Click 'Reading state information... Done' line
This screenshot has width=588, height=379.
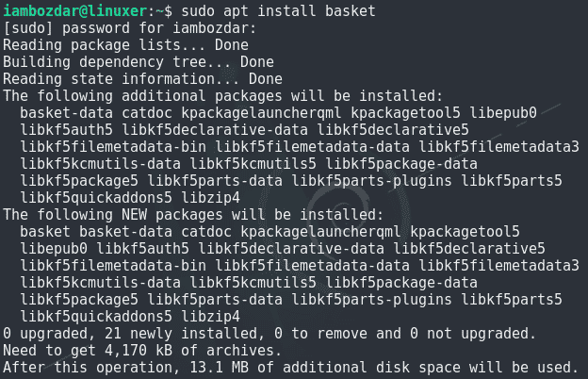point(142,79)
